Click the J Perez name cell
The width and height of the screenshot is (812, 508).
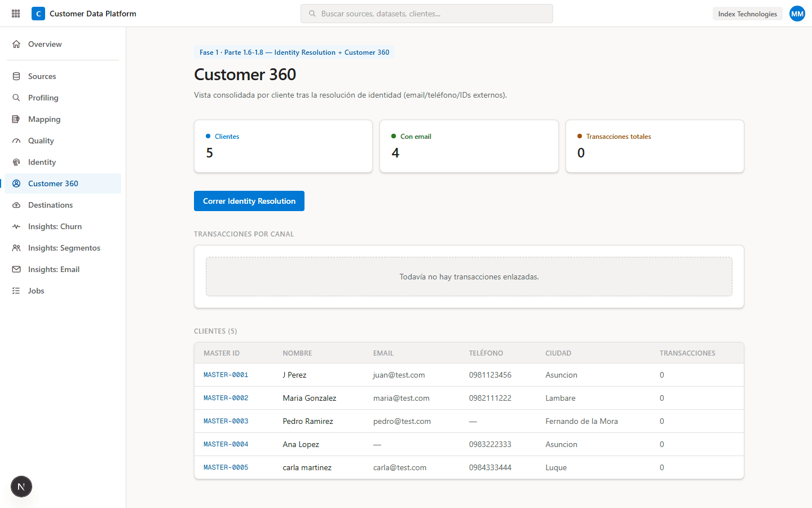point(294,375)
